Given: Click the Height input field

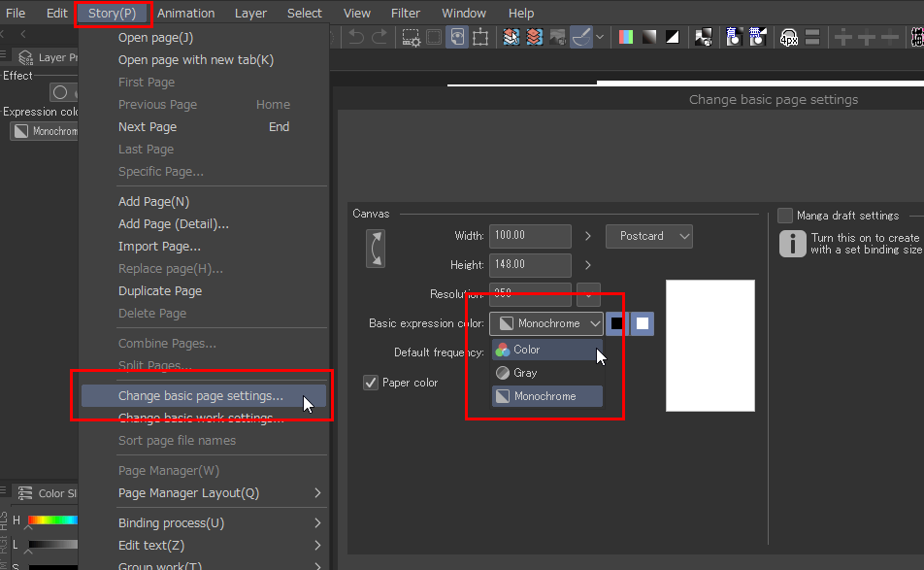Looking at the screenshot, I should [x=530, y=265].
